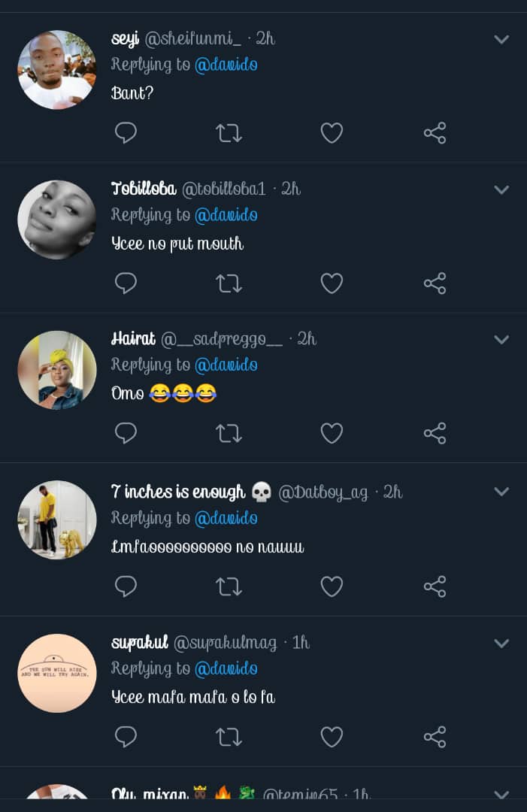527x812 pixels.
Task: Open Hairat's profile from display name
Action: click(133, 339)
